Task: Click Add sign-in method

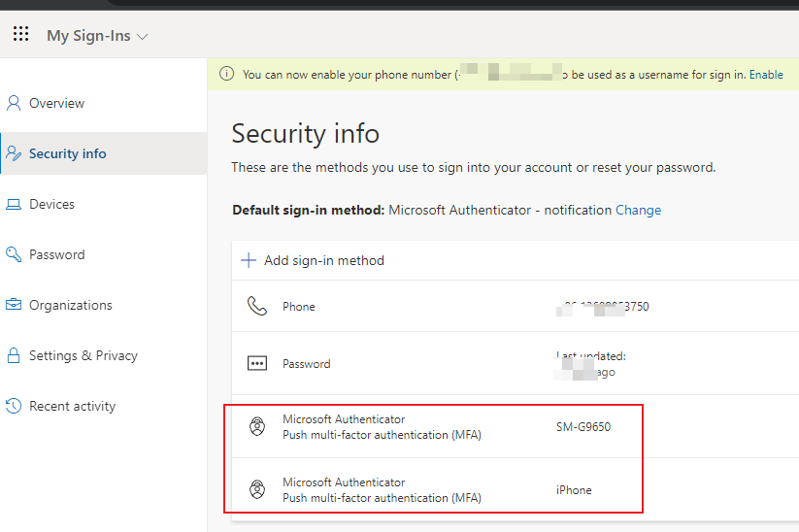Action: 324,260
